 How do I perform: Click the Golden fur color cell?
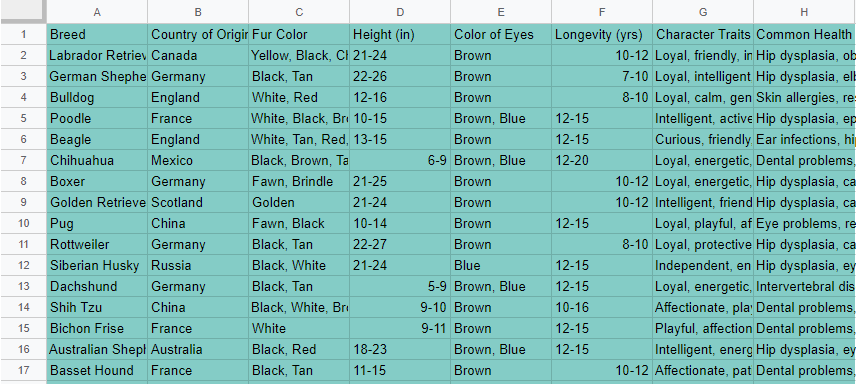[299, 203]
